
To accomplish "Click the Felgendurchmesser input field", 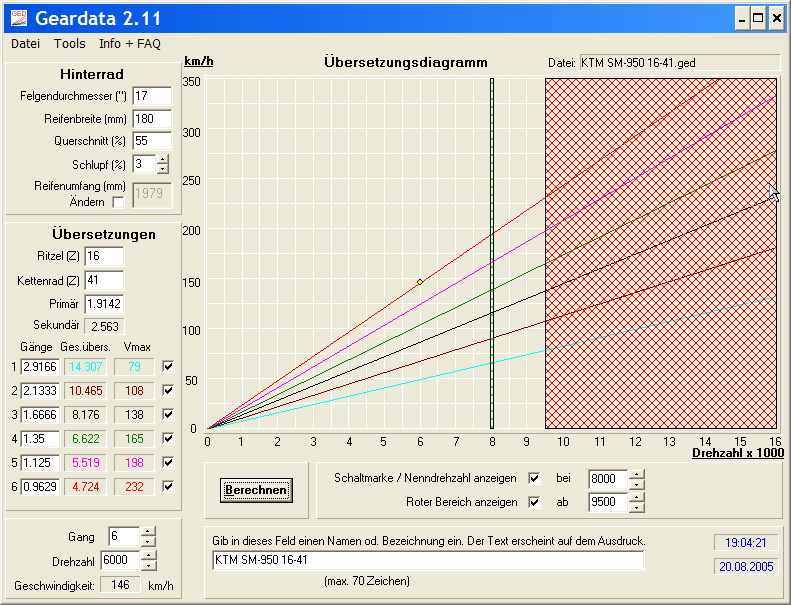I will (152, 96).
